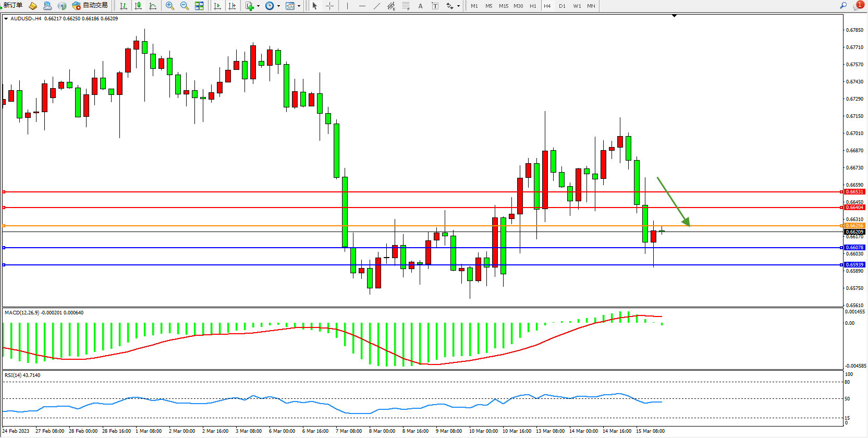
Task: Switch chart to line chart display
Action: coord(153,6)
